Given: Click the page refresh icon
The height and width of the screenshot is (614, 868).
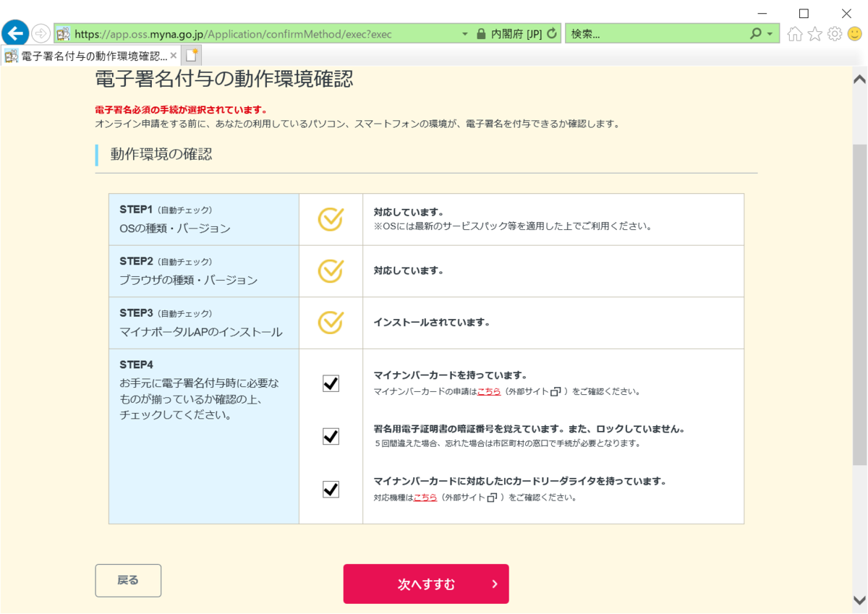Looking at the screenshot, I should 552,33.
